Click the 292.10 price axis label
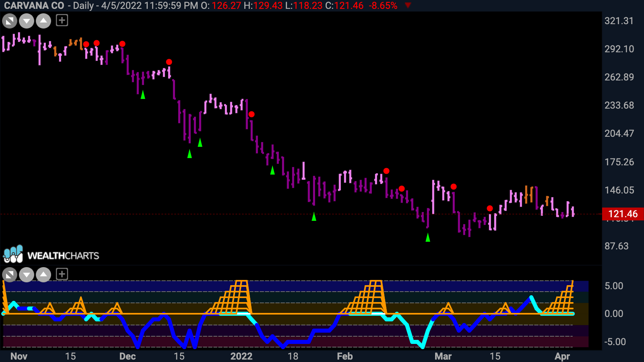This screenshot has width=644, height=362. point(619,49)
